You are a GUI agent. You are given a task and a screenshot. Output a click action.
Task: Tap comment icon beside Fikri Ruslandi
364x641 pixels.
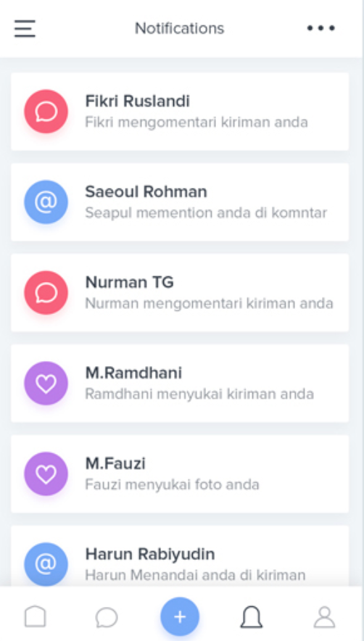(46, 111)
